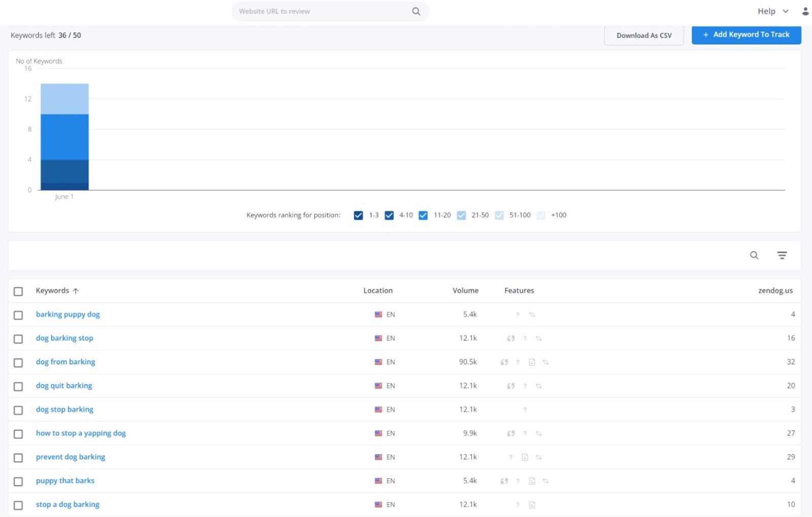Focus the Website URL to review field
812x517 pixels.
(330, 11)
